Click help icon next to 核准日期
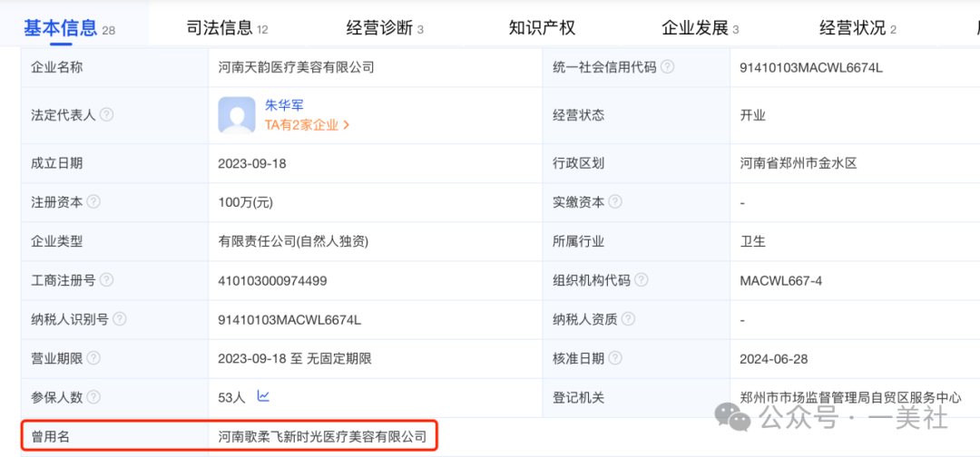The width and height of the screenshot is (980, 457). [x=615, y=358]
